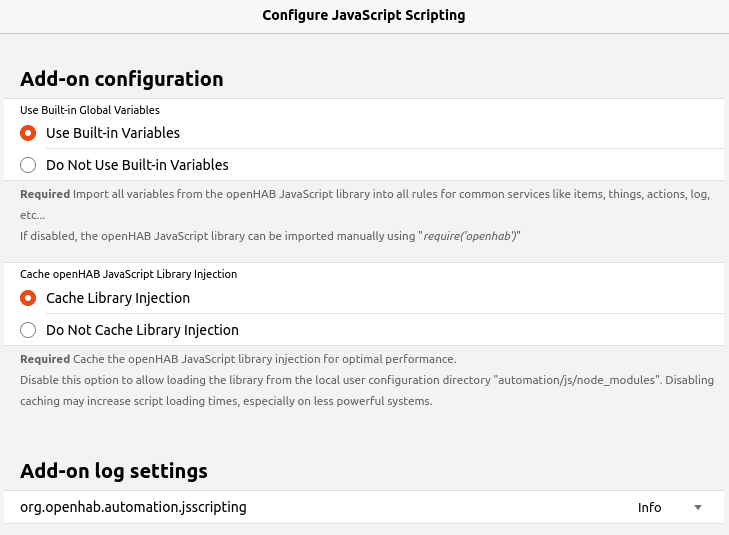Click the 'Configure JavaScript Scripting' page title
Viewport: 729px width, 535px height.
point(364,15)
